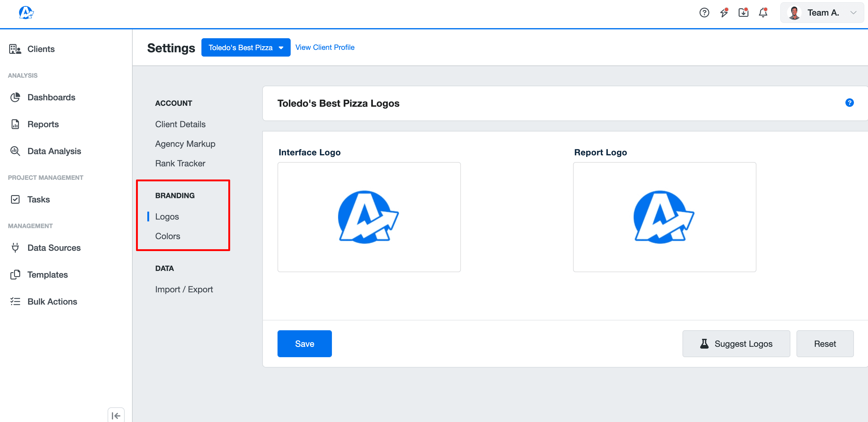The width and height of the screenshot is (868, 422).
Task: Open notifications via the bell icon
Action: click(x=763, y=13)
